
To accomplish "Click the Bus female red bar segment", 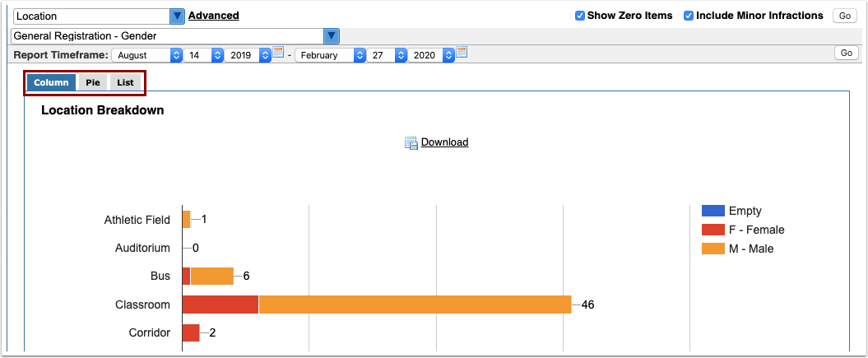I will click(187, 276).
